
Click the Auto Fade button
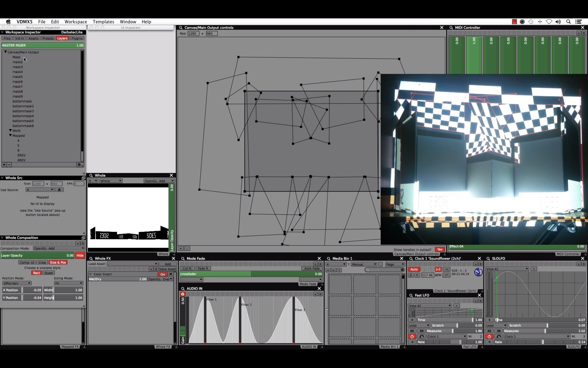click(x=312, y=268)
